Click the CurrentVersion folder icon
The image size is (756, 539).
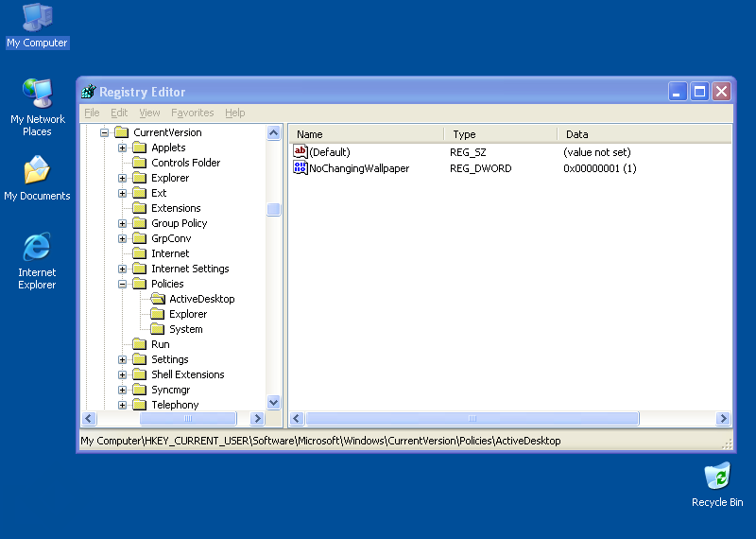pyautogui.click(x=122, y=132)
